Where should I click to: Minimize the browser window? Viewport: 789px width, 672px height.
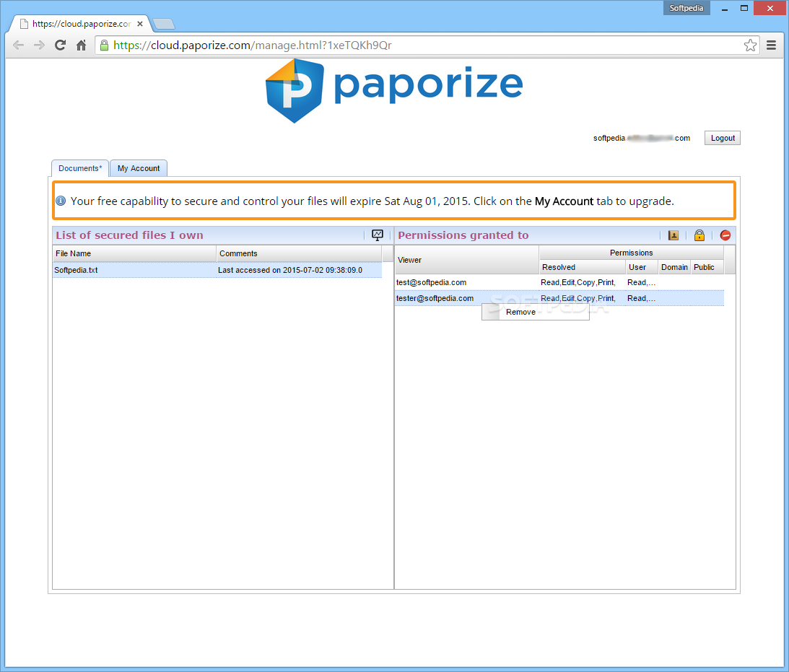(x=725, y=9)
